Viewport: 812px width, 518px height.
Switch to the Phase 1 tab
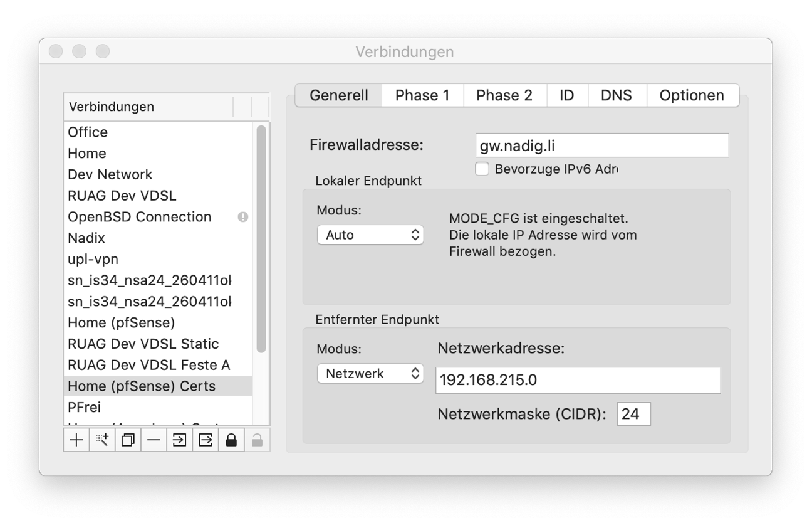pos(422,95)
